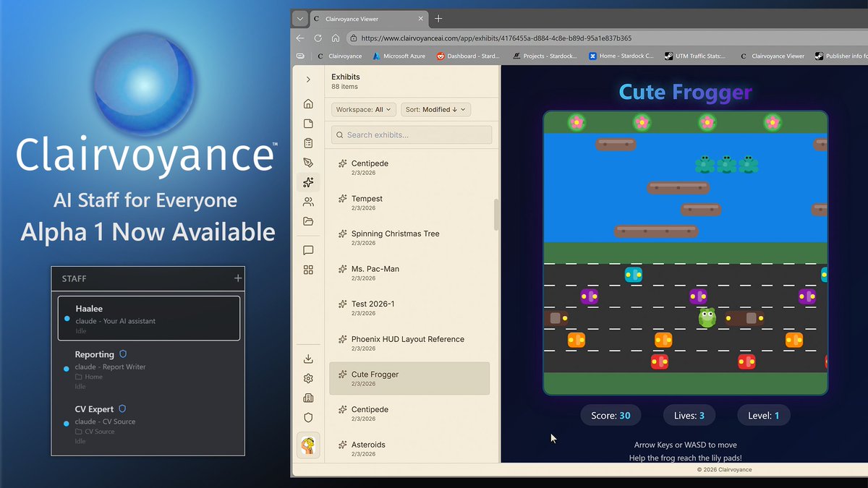Select the Haalee staff card
Screen dimensions: 868x488
148,318
